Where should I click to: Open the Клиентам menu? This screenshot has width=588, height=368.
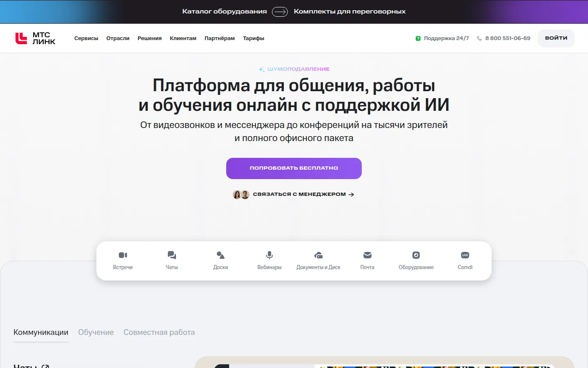pos(183,38)
